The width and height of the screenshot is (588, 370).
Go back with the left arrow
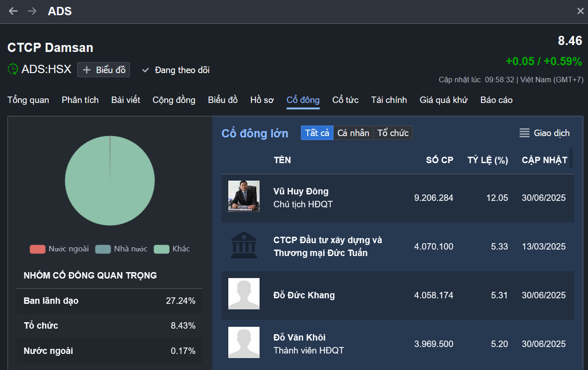[13, 11]
